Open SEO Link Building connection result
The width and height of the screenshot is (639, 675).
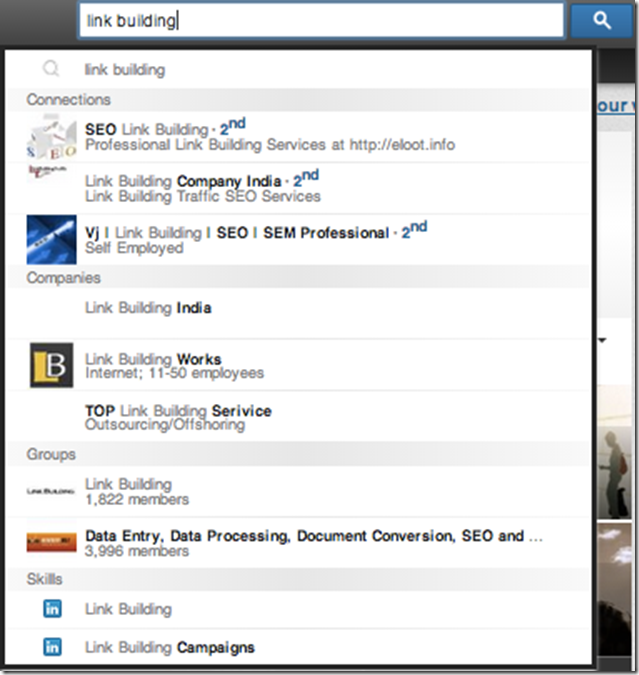pyautogui.click(x=298, y=137)
